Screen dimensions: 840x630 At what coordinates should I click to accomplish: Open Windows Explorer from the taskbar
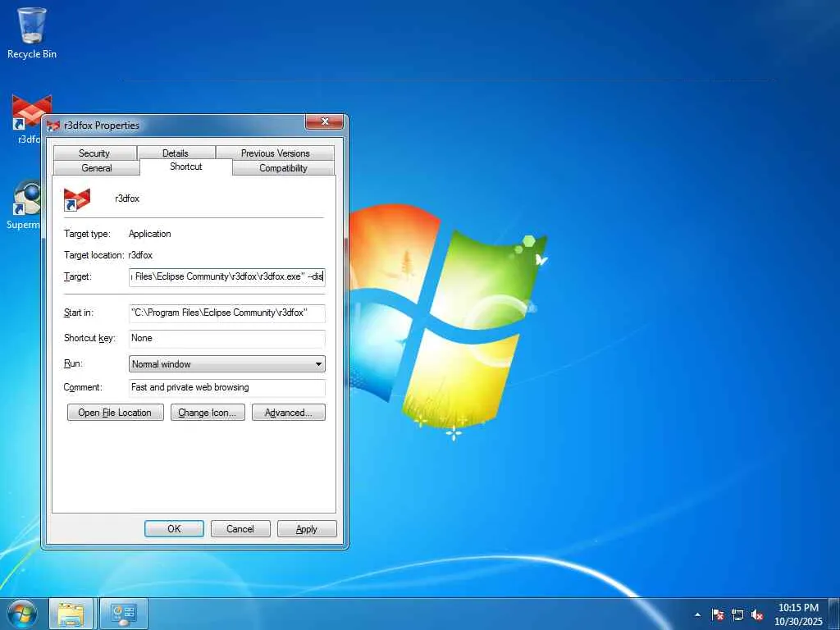click(x=71, y=614)
